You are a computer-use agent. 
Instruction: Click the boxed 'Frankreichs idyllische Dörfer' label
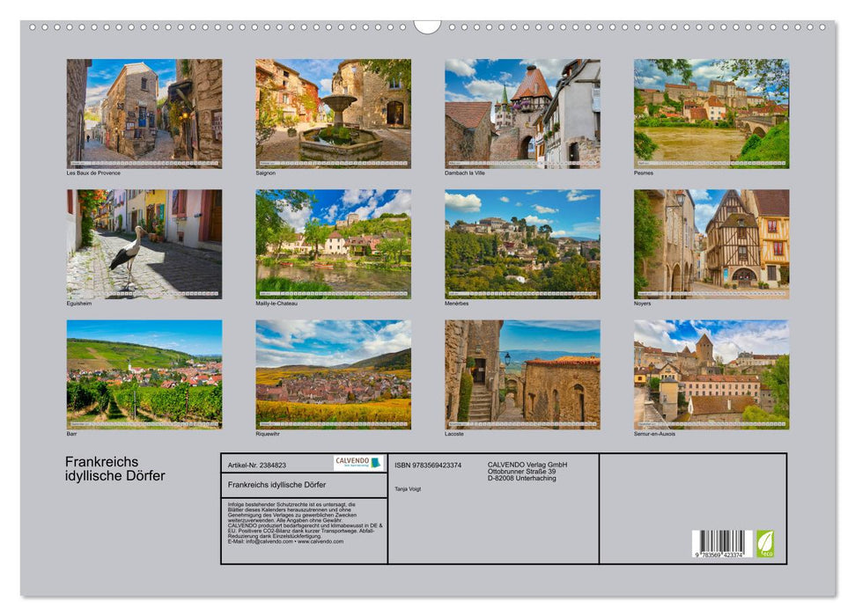[277, 485]
